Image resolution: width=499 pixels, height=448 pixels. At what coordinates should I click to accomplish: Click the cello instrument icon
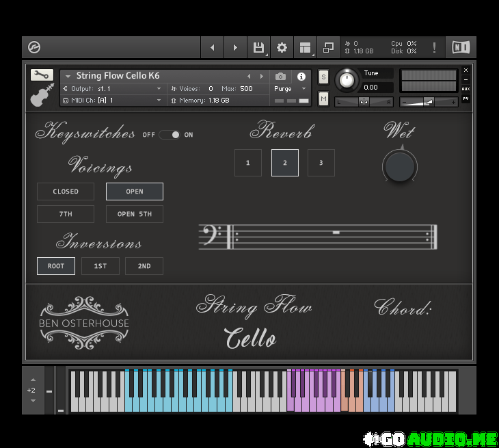click(42, 95)
